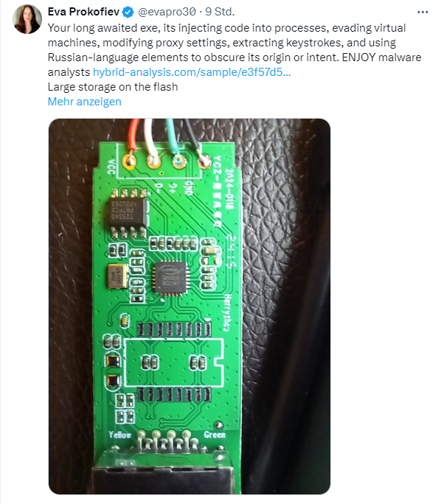Click the Eva Prokofiev display name
This screenshot has width=441, height=504.
point(83,12)
